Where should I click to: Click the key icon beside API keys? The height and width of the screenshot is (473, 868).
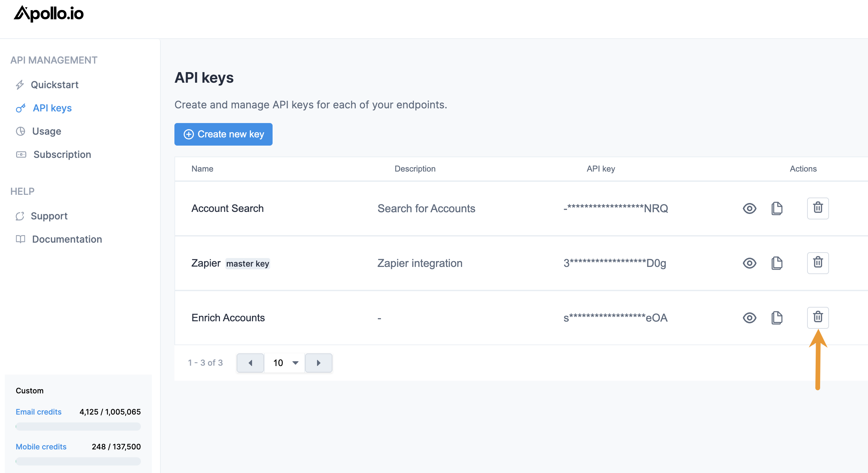(x=21, y=108)
